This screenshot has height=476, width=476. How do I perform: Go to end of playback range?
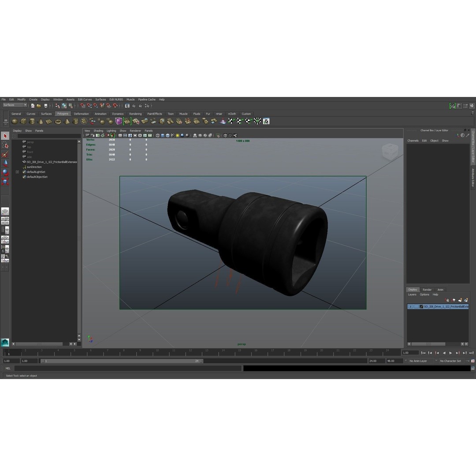pos(471,353)
